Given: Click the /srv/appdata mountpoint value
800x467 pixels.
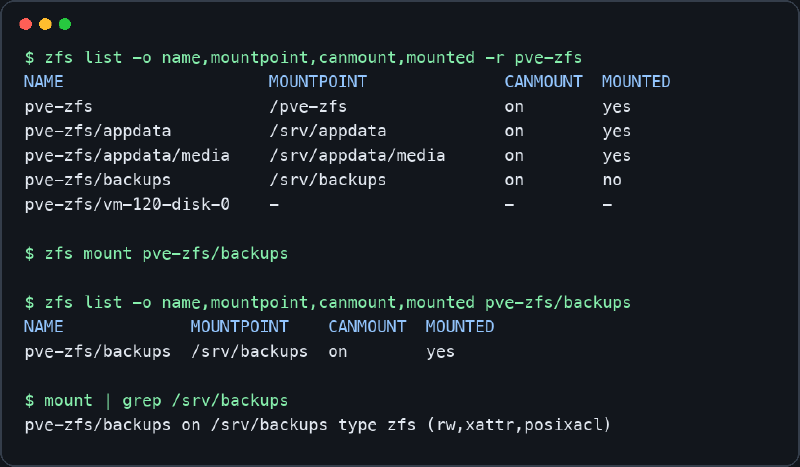Looking at the screenshot, I should pyautogui.click(x=328, y=131).
